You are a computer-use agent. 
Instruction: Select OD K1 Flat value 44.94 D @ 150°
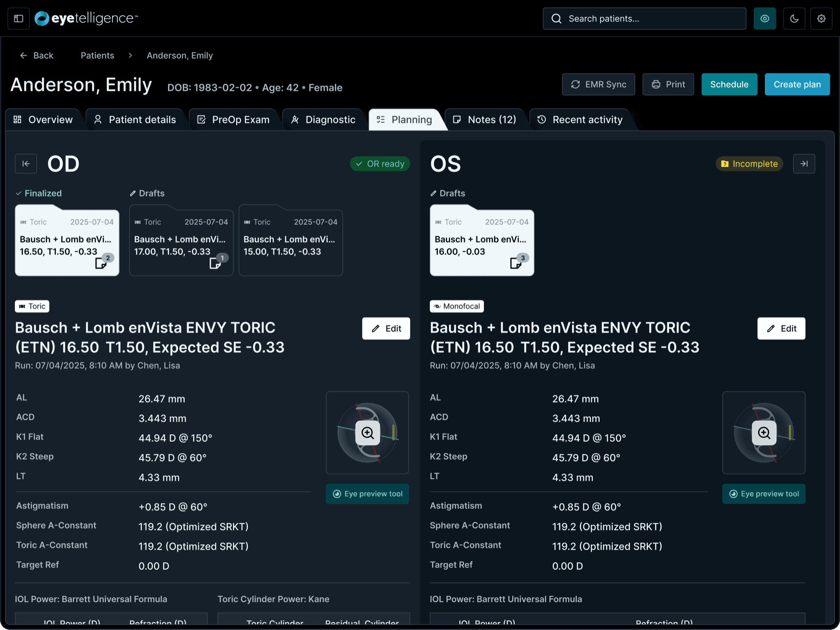175,438
